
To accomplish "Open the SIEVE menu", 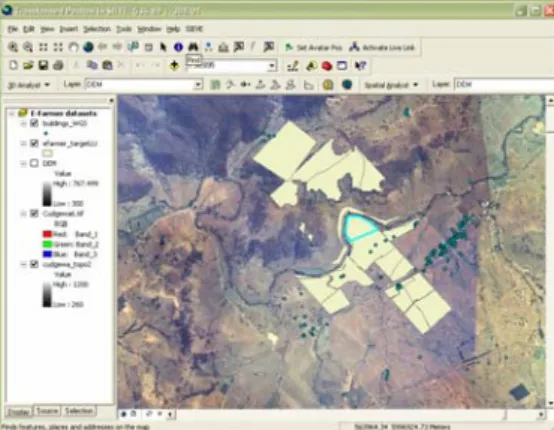I will click(194, 29).
